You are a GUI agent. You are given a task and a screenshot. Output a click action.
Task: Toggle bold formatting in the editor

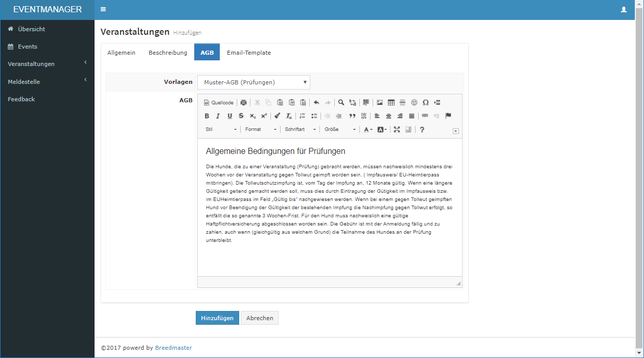[207, 116]
